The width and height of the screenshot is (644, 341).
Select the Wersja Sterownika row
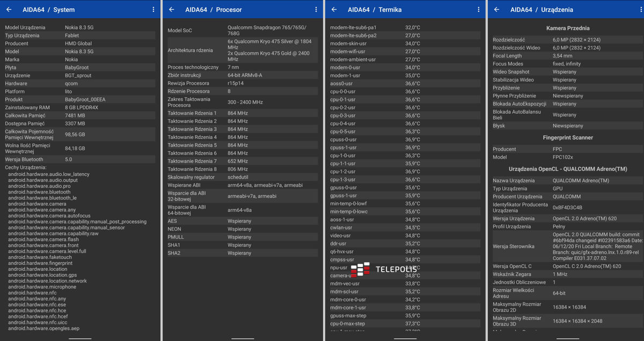click(x=567, y=246)
